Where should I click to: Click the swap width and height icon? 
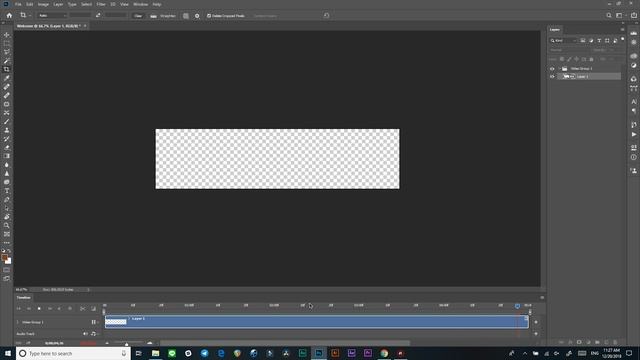tap(98, 16)
